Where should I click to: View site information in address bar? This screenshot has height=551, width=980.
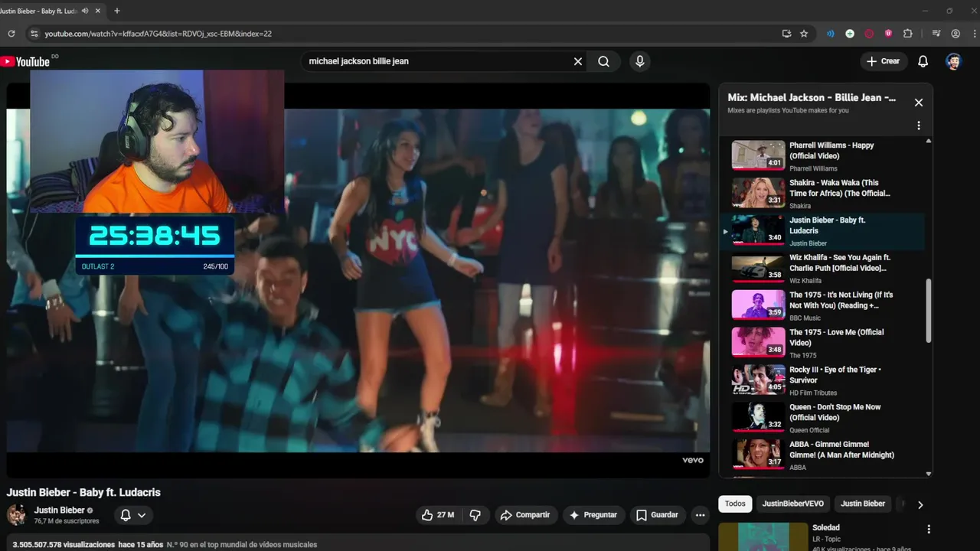33,34
